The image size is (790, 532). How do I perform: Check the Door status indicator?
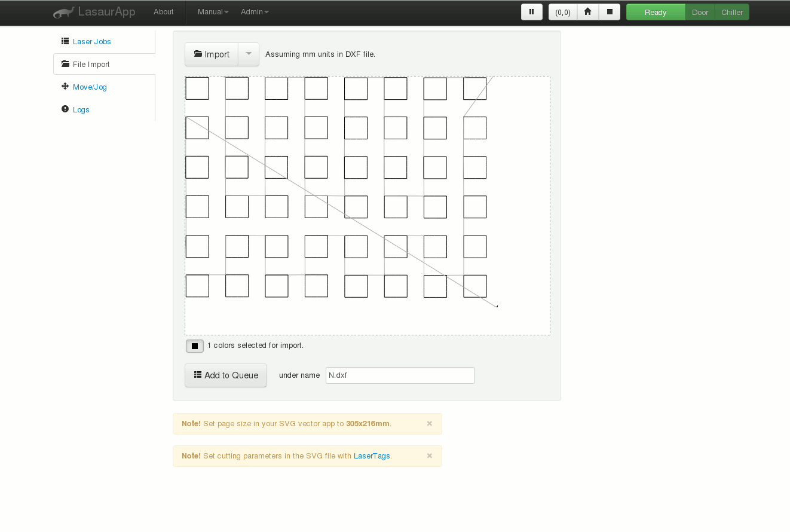coord(700,12)
